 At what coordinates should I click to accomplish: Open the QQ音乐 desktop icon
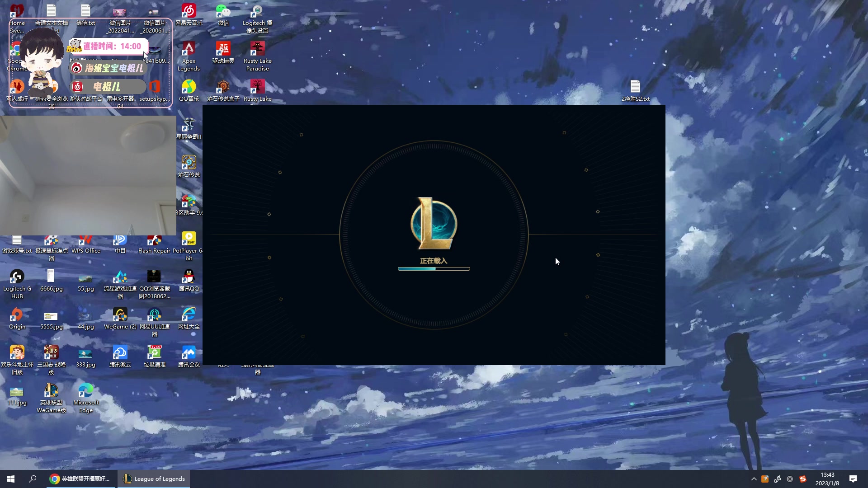(x=189, y=91)
